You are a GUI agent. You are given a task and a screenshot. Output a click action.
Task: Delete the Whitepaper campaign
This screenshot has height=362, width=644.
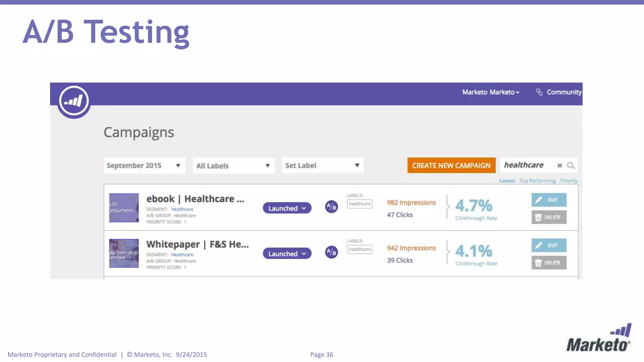click(x=549, y=263)
